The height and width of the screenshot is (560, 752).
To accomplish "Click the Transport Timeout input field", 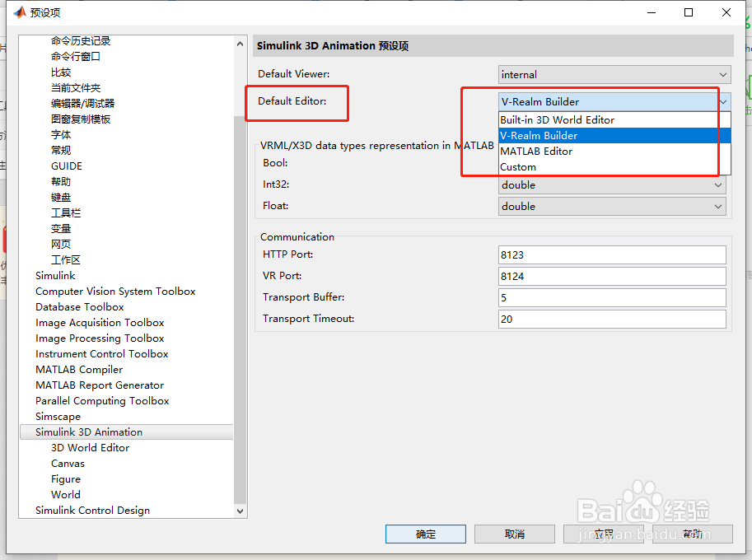I will [612, 320].
